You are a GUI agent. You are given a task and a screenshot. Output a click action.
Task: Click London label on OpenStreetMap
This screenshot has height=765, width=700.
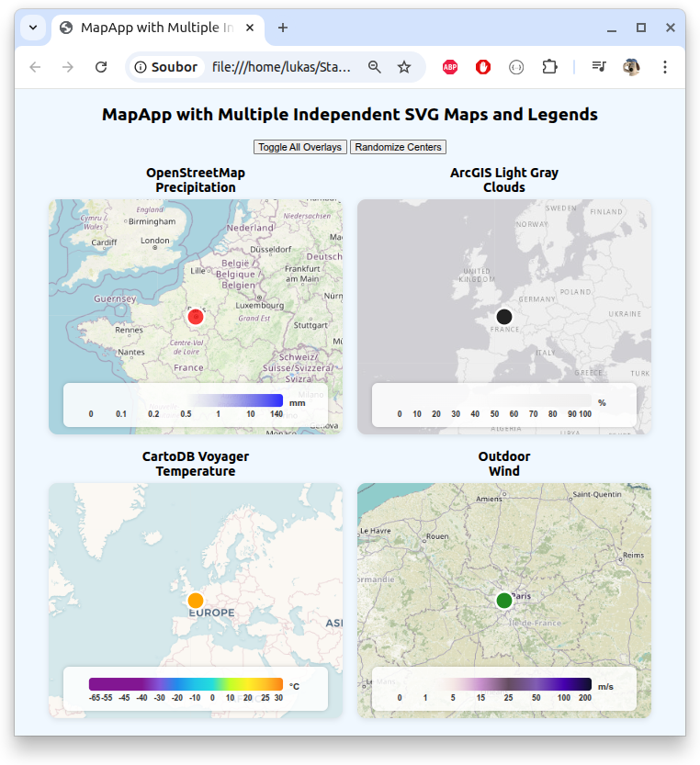(154, 241)
